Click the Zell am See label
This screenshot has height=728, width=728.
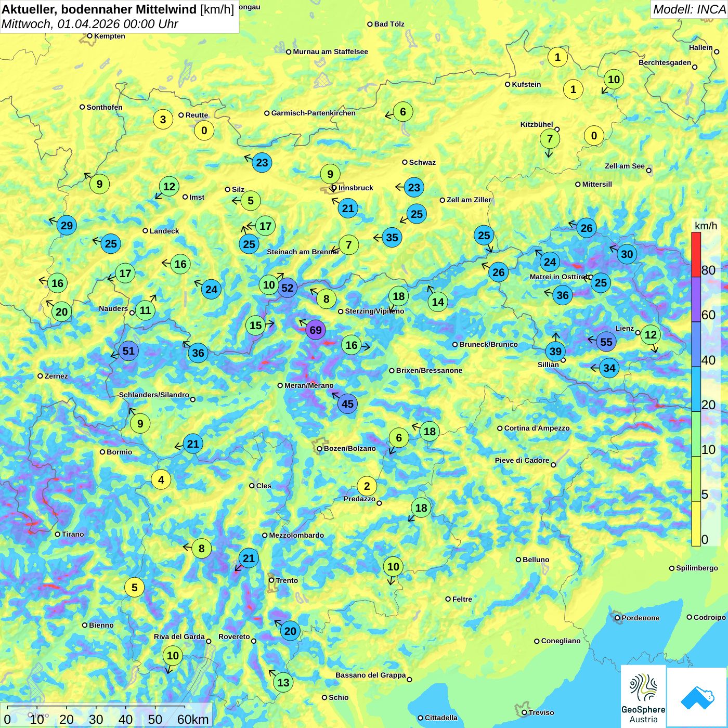coord(625,166)
